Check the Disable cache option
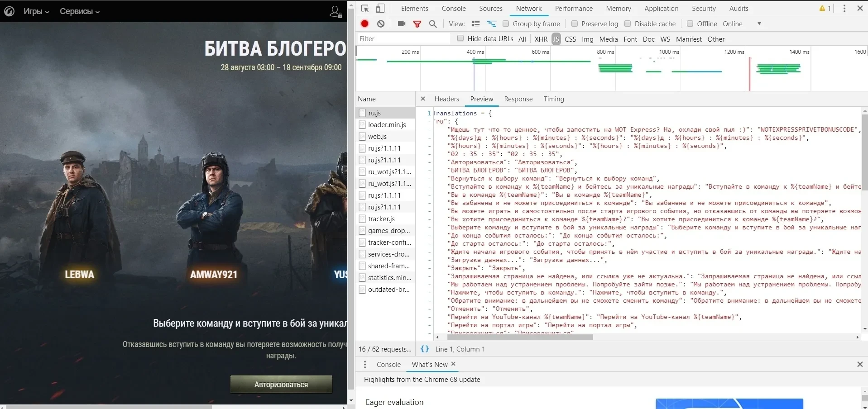The height and width of the screenshot is (409, 868). coord(628,24)
